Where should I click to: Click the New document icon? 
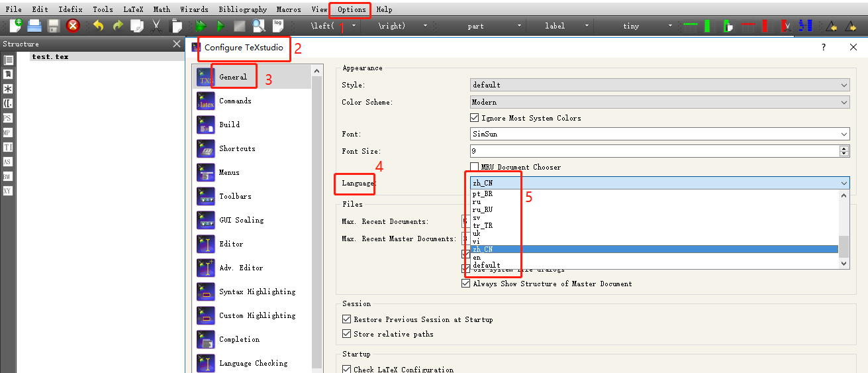coord(15,26)
